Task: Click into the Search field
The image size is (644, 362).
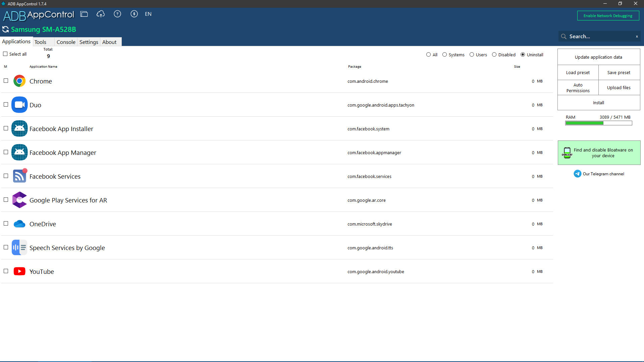Action: (x=600, y=37)
